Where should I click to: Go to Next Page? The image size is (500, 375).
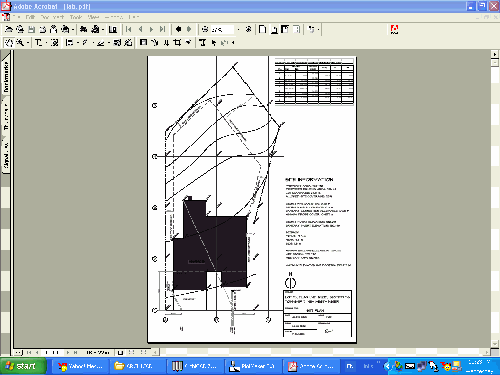coord(151,30)
